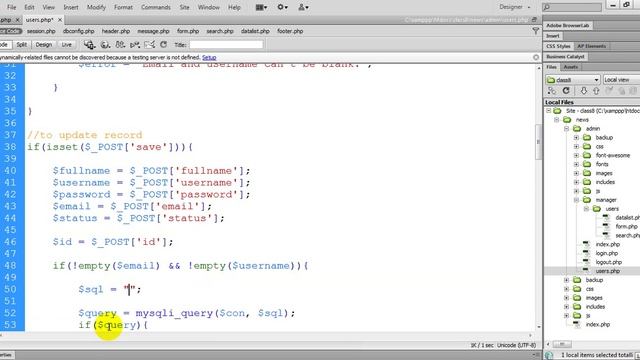Open the Modify menu

click(x=96, y=7)
